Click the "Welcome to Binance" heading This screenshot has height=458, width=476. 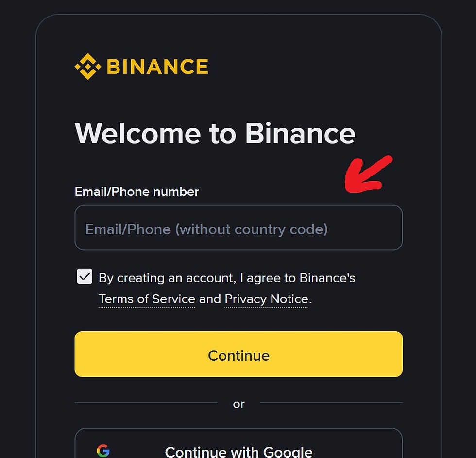[214, 133]
